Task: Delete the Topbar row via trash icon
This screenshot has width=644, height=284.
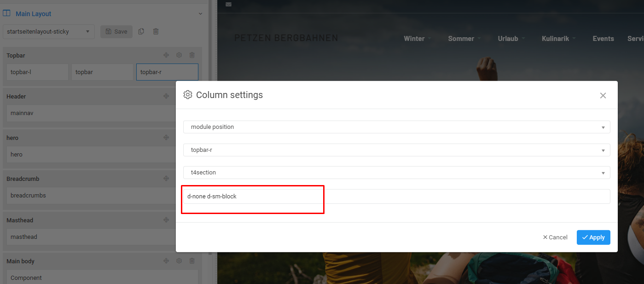Action: tap(192, 55)
